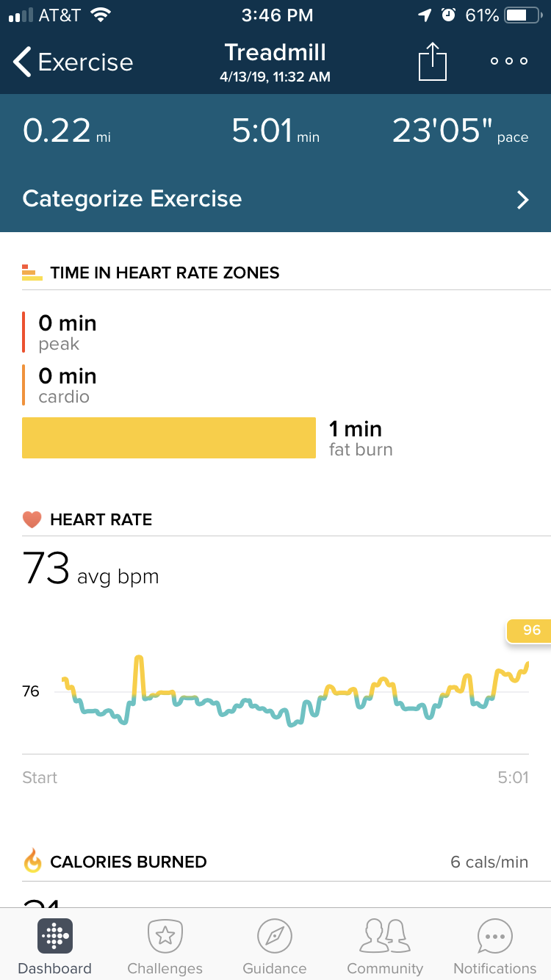Tap the 96 bpm peak marker
Image resolution: width=551 pixels, height=980 pixels.
530,630
